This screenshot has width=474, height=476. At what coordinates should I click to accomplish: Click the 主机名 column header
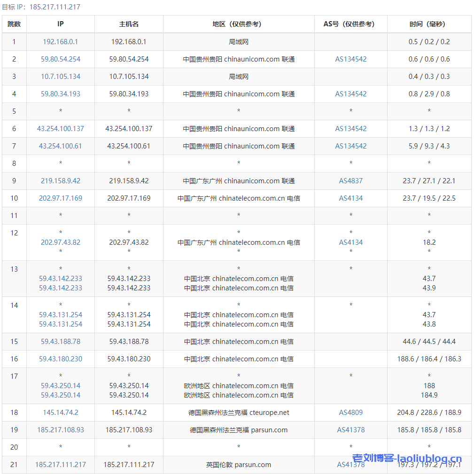coord(129,24)
